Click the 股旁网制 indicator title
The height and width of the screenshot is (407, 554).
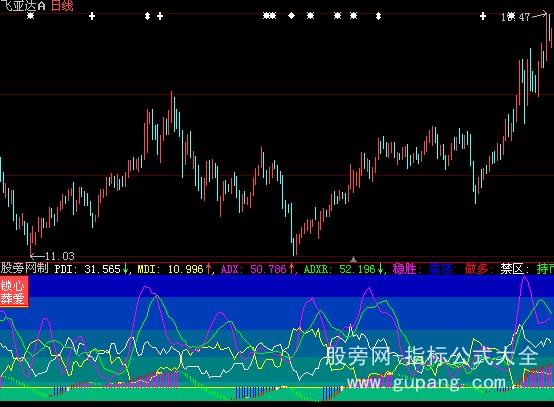[x=24, y=268]
